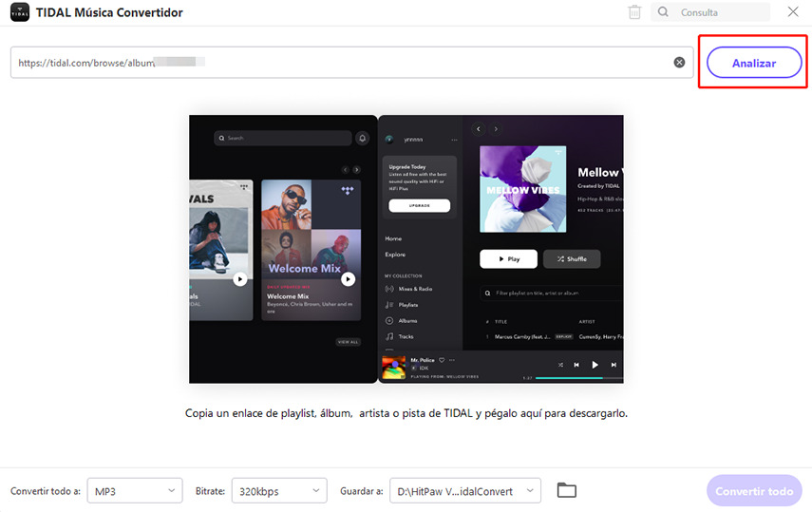Click the Analizar button
Screen dimensions: 812x512
pos(754,63)
